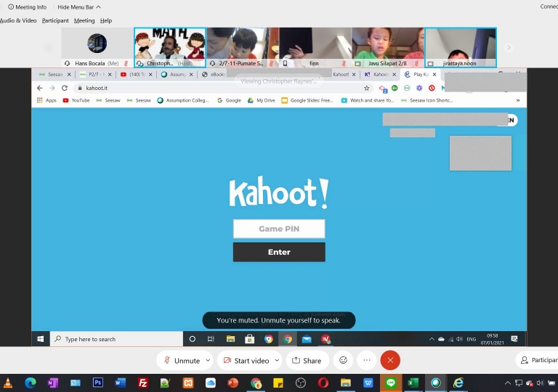558x392 pixels.
Task: Open the Meeting menu
Action: point(84,20)
